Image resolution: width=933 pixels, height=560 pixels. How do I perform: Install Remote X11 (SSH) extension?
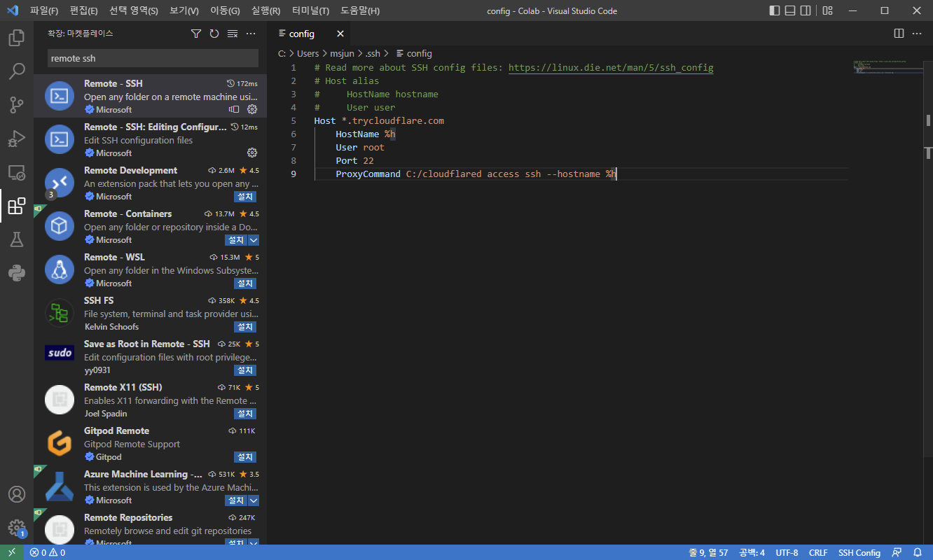245,414
